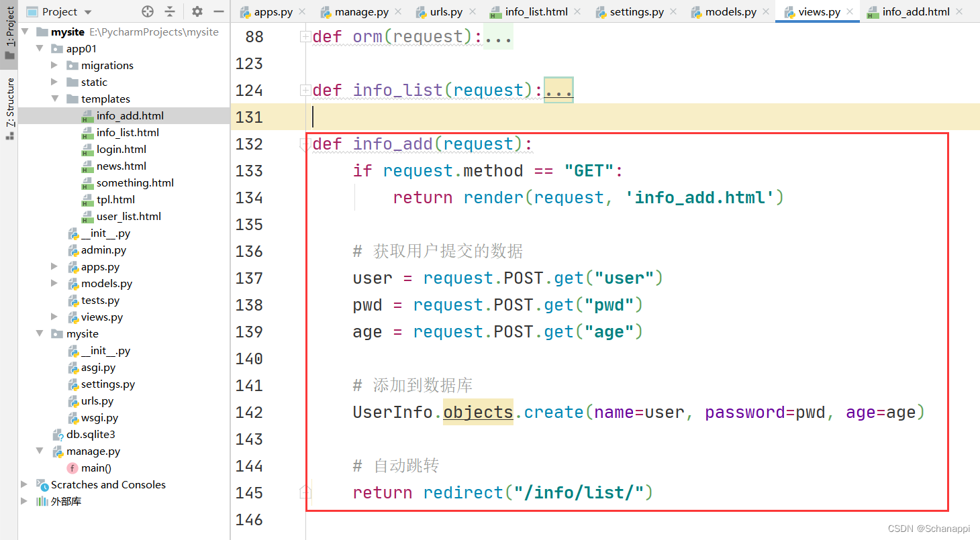Unfold the collapsed orm function at line 88
980x540 pixels.
click(x=305, y=37)
